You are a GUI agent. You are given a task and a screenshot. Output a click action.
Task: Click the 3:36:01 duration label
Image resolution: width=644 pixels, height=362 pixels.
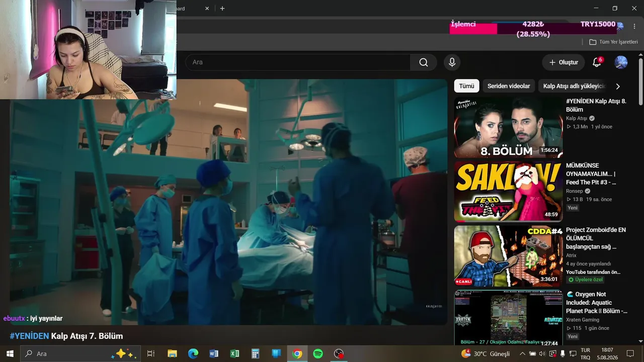coord(549,279)
